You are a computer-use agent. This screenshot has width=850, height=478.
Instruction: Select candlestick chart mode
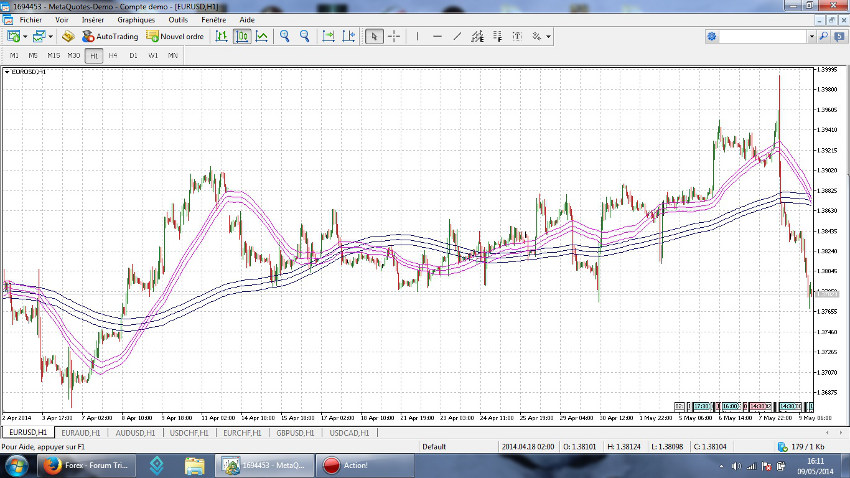[242, 36]
